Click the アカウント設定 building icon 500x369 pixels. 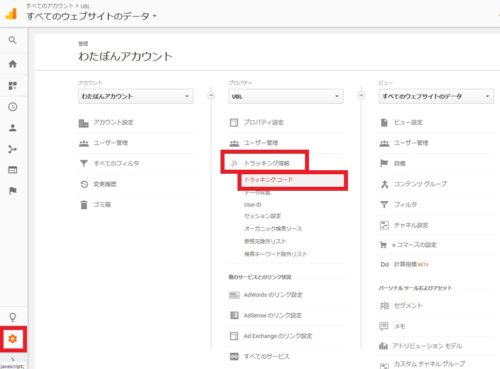point(84,123)
